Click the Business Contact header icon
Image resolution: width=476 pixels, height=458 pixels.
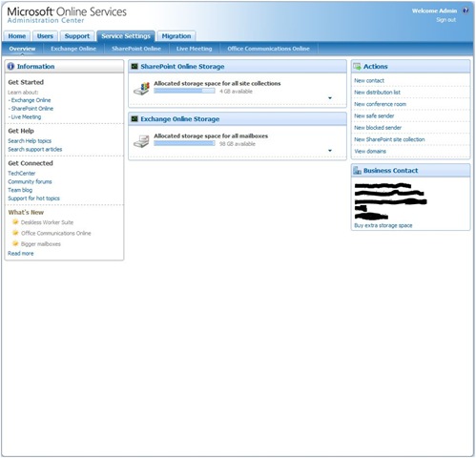click(357, 171)
